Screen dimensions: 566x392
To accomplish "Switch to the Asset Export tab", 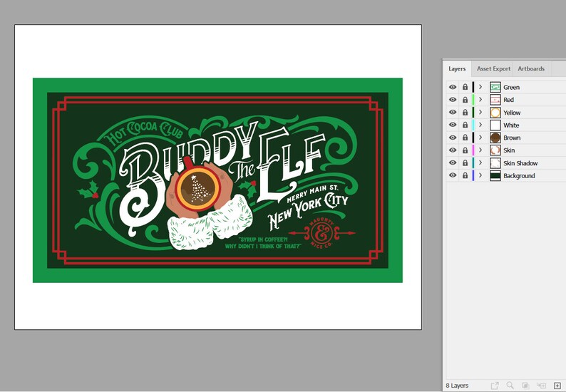I will pyautogui.click(x=493, y=68).
